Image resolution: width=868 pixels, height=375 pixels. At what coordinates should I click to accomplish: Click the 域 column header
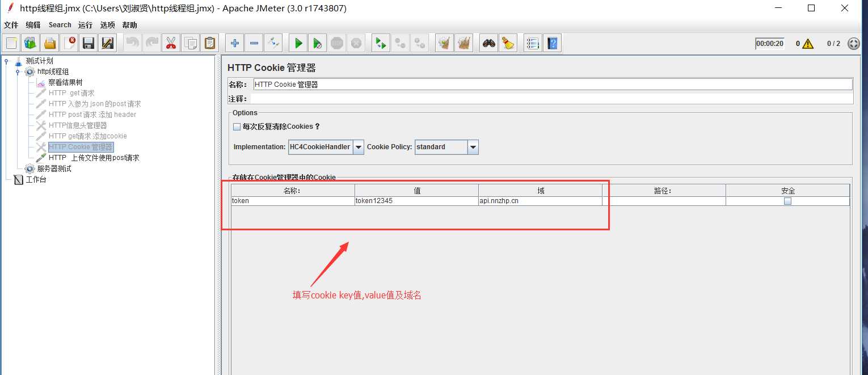point(540,191)
